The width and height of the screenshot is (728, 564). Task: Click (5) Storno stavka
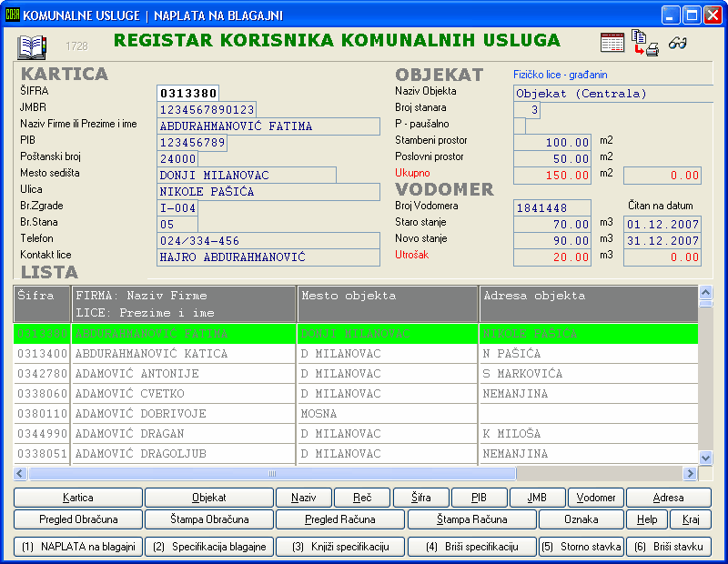[581, 547]
